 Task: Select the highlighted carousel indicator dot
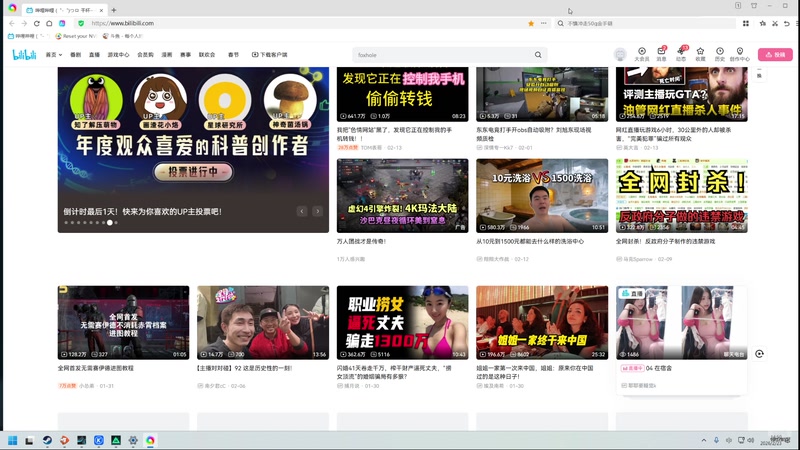110,222
